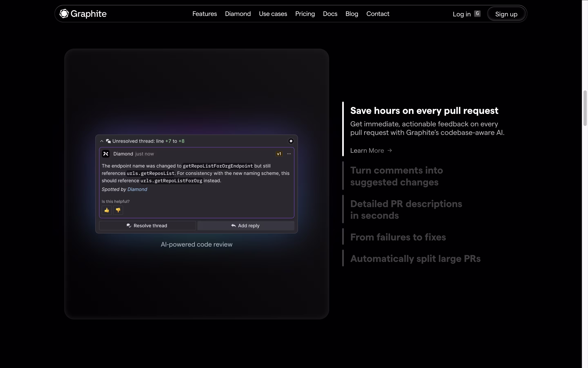Image resolution: width=588 pixels, height=368 pixels.
Task: Click the Diamond avatar icon
Action: click(x=106, y=154)
